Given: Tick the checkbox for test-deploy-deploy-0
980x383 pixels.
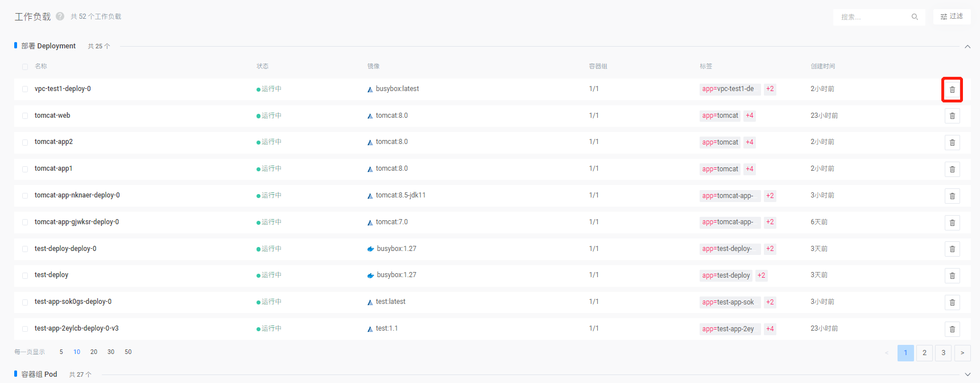Looking at the screenshot, I should (25, 249).
